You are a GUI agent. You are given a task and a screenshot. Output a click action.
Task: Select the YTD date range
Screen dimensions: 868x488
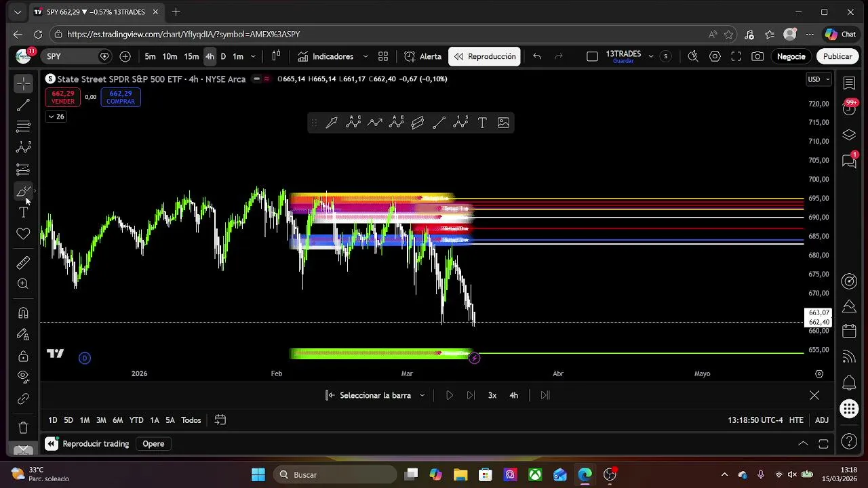tap(136, 420)
